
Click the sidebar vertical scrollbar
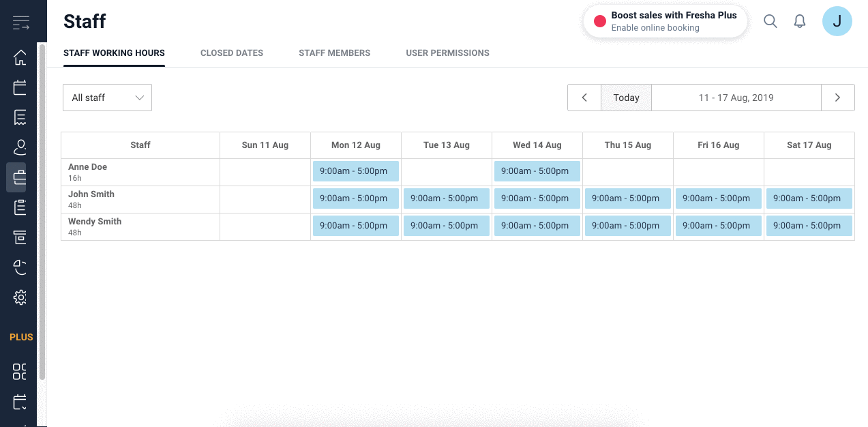click(42, 211)
